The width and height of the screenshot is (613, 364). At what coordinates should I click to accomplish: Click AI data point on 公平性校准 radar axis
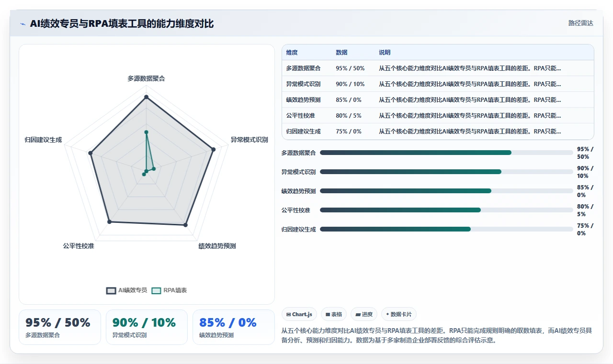[x=110, y=221]
